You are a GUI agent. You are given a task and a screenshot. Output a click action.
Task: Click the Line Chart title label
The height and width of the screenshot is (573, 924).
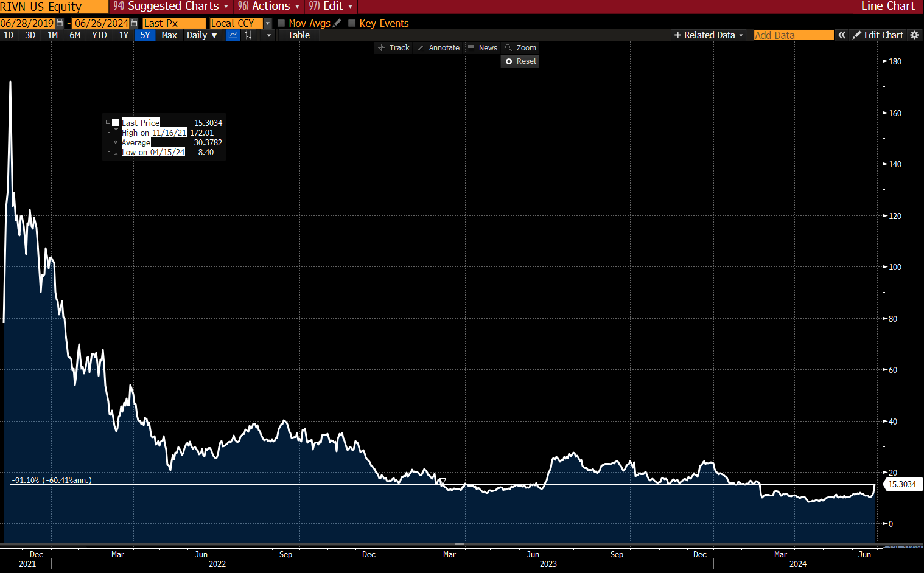click(x=887, y=6)
